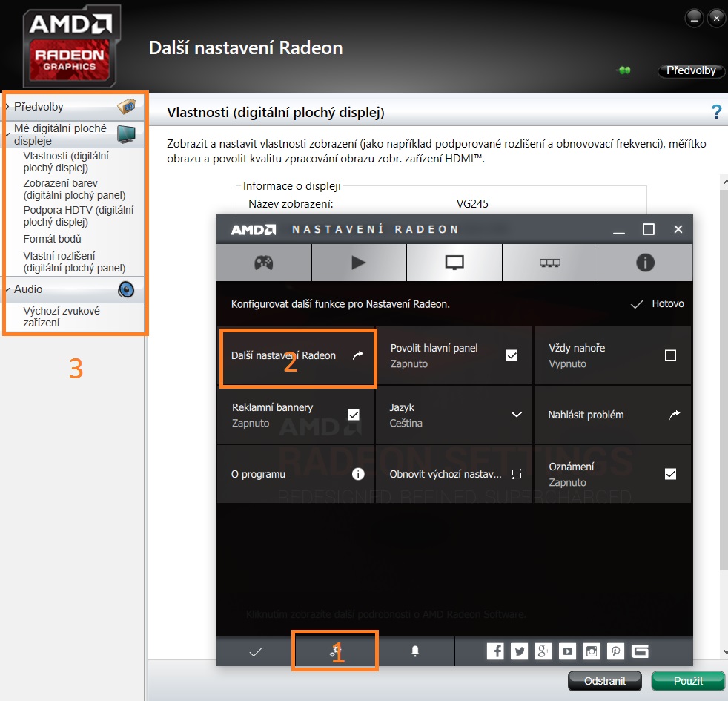The height and width of the screenshot is (701, 728).
Task: Expand the Jazyk language dropdown
Action: 516,415
